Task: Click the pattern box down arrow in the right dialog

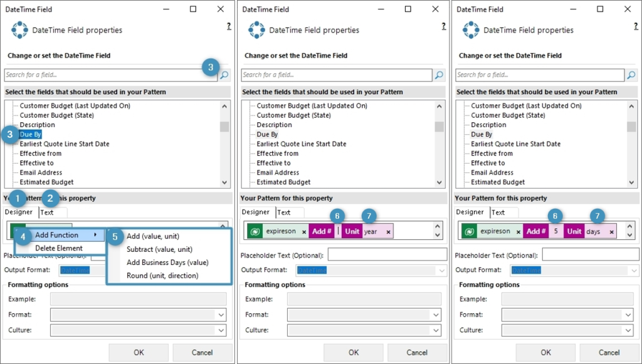Action: click(x=629, y=235)
